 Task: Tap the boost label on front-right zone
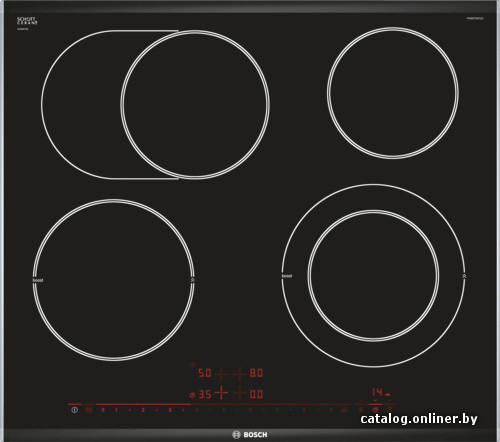coord(287,276)
